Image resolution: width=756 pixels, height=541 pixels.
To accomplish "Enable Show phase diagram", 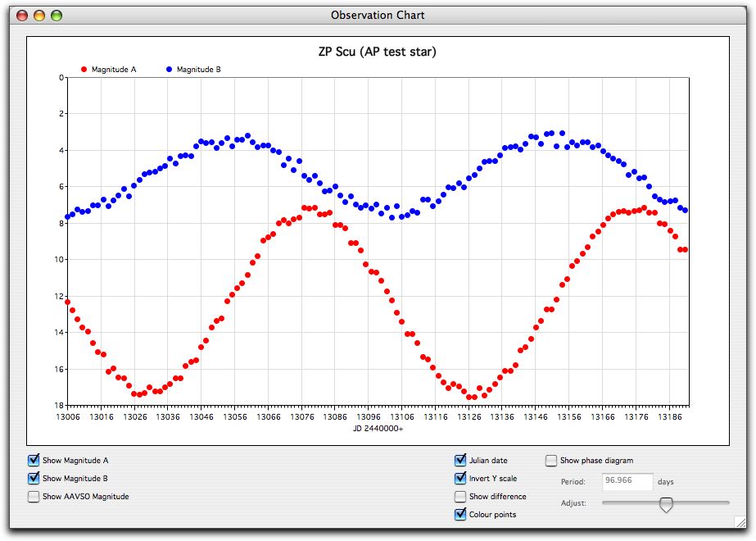I will click(x=551, y=461).
